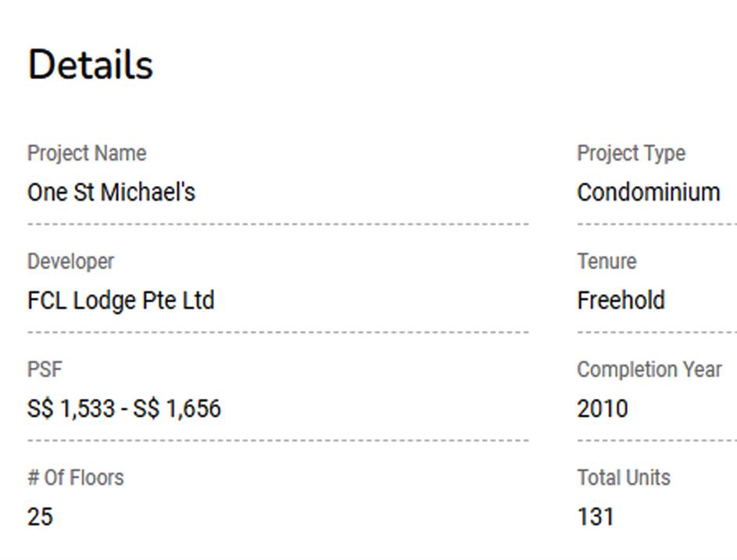Click the dashed divider under FCL Lodge Pte Ltd
Viewport: 737px width, 560px height.
pyautogui.click(x=278, y=333)
